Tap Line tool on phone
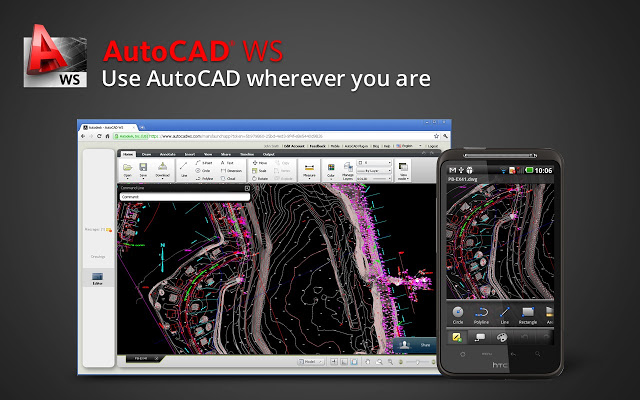Viewport: 640px width, 400px height. coord(504,315)
